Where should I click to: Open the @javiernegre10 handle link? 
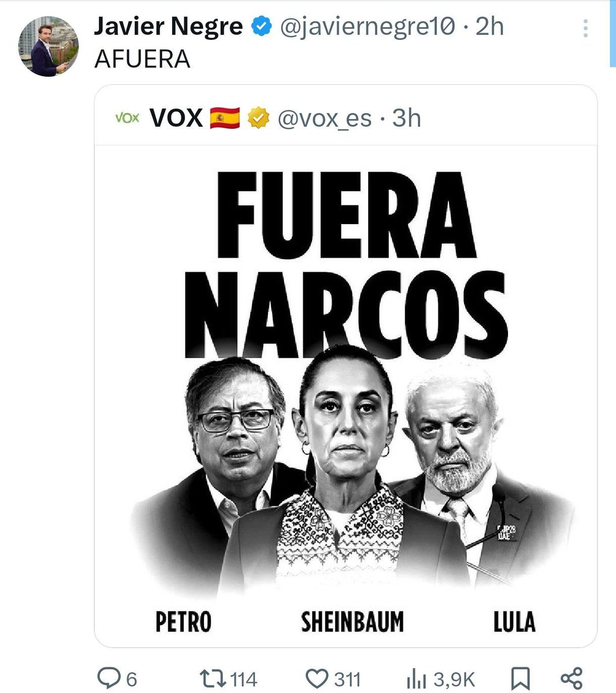click(368, 27)
